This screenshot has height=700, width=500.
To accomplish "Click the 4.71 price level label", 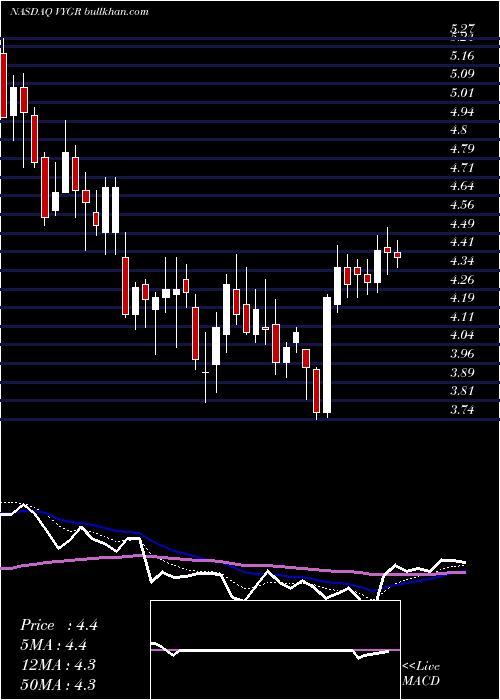I will coord(462,167).
